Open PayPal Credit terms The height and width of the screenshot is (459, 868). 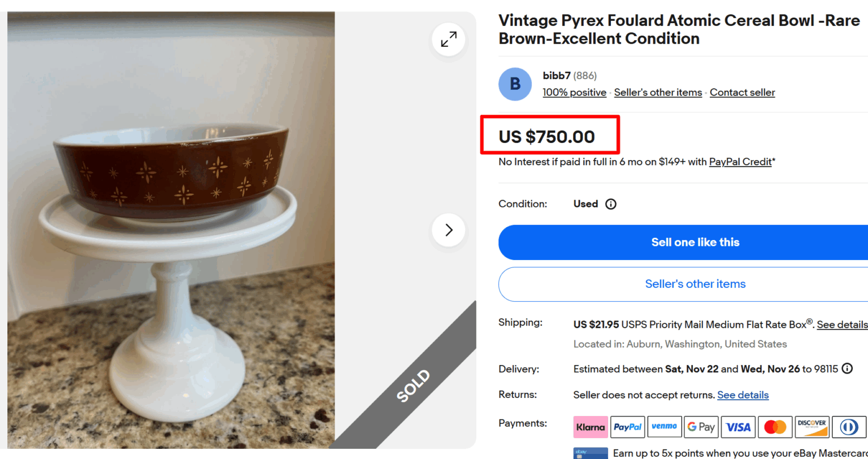[740, 162]
